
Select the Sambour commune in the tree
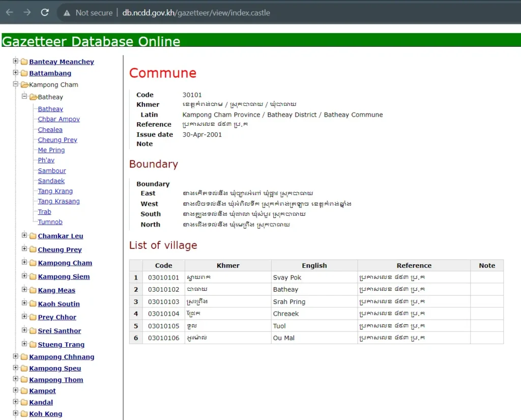(x=51, y=171)
